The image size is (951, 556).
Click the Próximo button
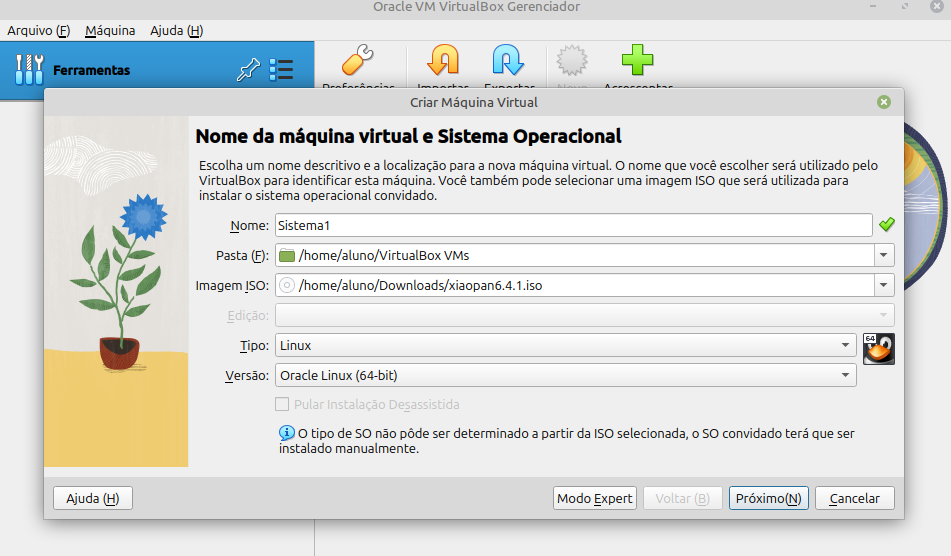768,498
